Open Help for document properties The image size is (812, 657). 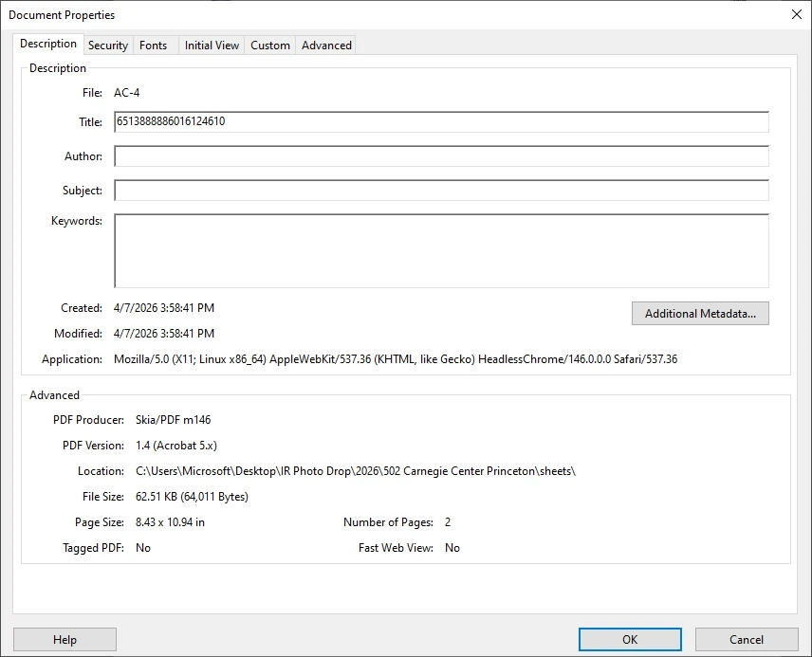pos(65,639)
